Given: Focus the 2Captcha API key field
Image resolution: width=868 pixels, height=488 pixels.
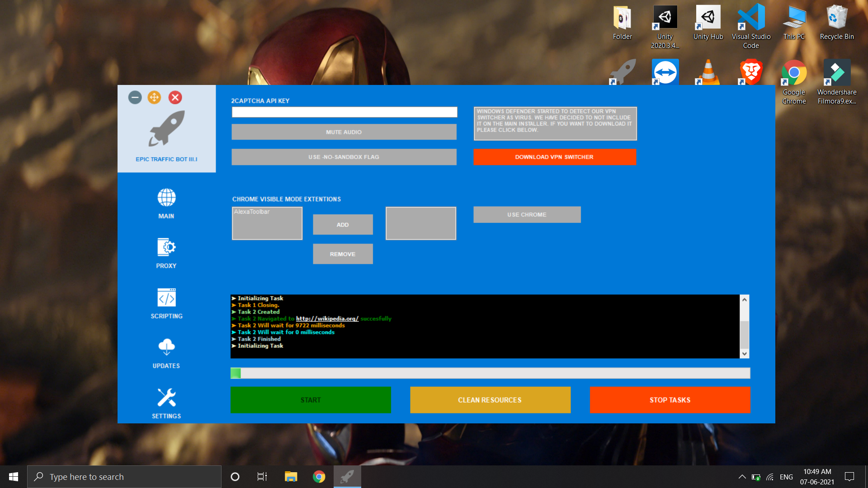Looking at the screenshot, I should pos(344,112).
